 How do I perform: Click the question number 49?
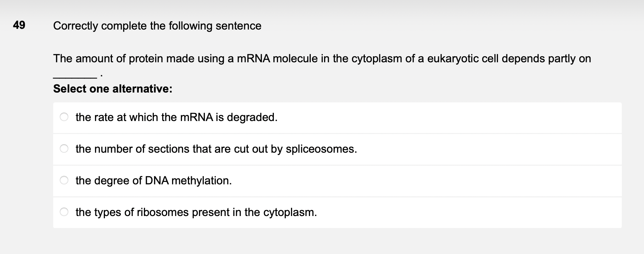click(19, 25)
